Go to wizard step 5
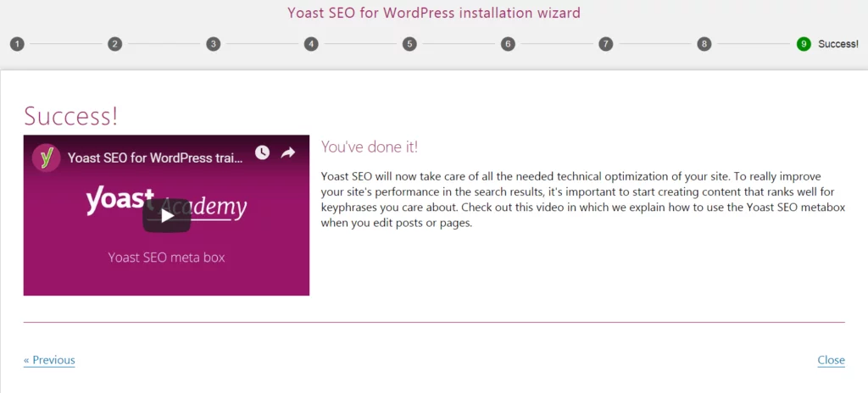Image resolution: width=868 pixels, height=393 pixels. (x=409, y=44)
